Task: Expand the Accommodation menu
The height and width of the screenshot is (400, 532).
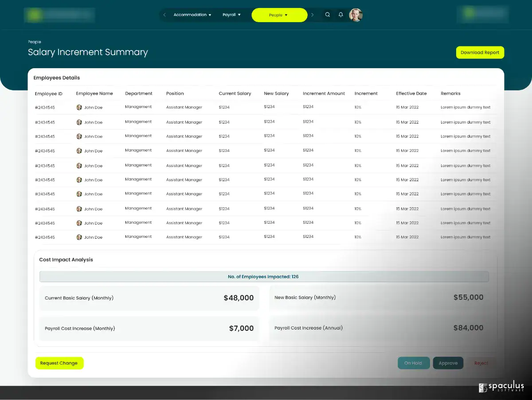Action: (x=192, y=15)
